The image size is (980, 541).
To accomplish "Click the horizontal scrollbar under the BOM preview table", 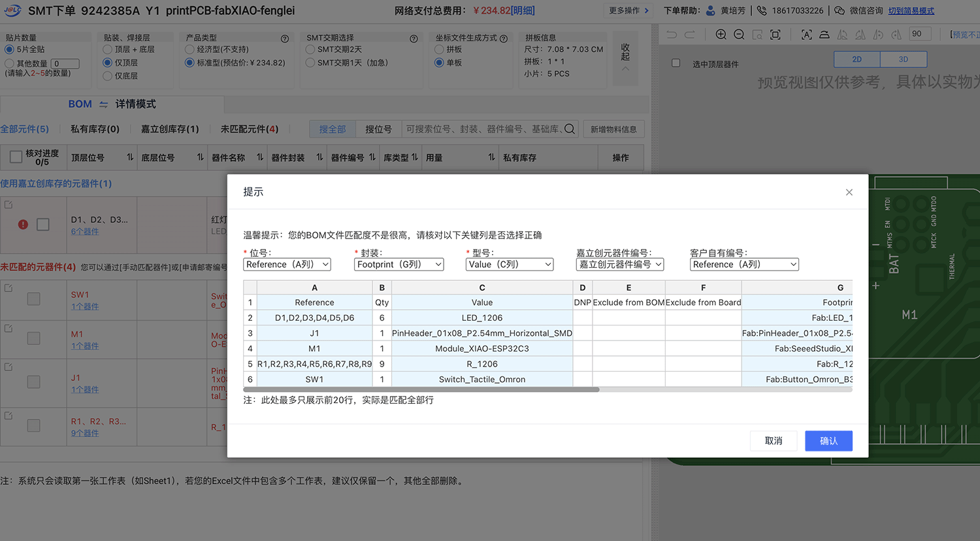I will pos(421,389).
